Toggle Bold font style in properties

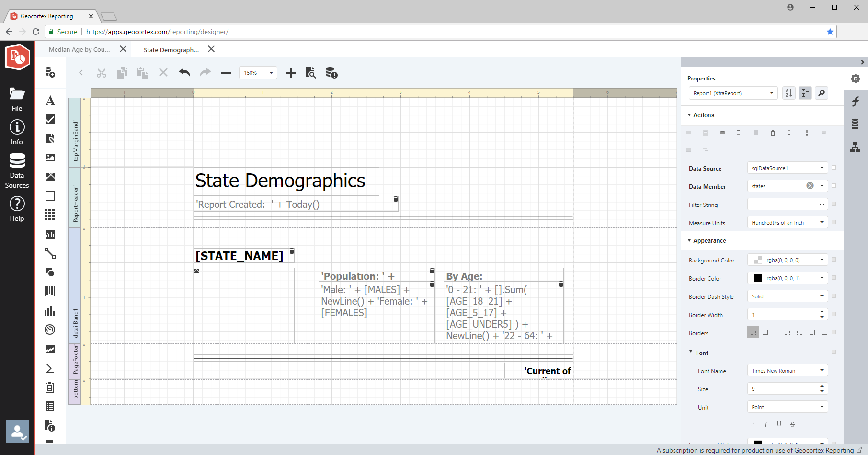point(753,424)
